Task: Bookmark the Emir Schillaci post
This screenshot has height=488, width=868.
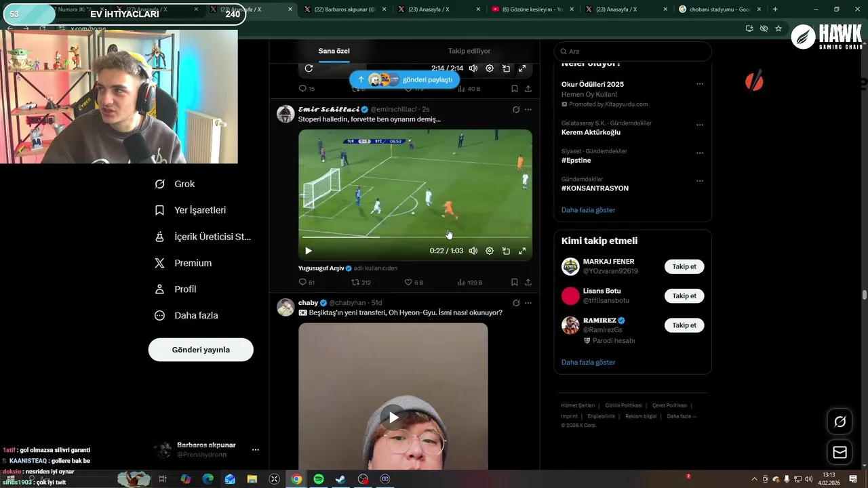Action: (515, 283)
